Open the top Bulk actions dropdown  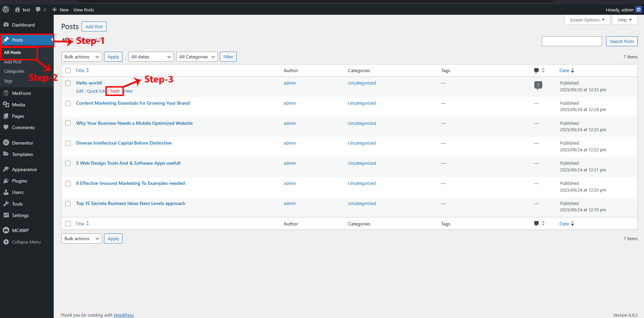(82, 57)
